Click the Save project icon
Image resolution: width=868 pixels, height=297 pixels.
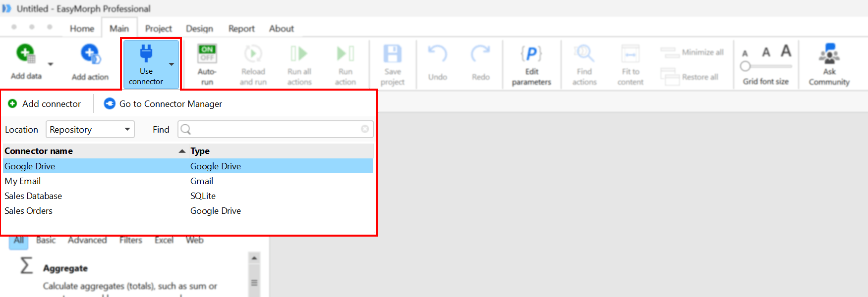[393, 53]
